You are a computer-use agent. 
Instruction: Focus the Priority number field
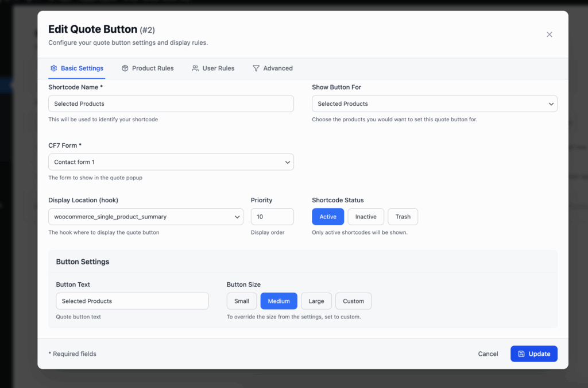pyautogui.click(x=272, y=217)
